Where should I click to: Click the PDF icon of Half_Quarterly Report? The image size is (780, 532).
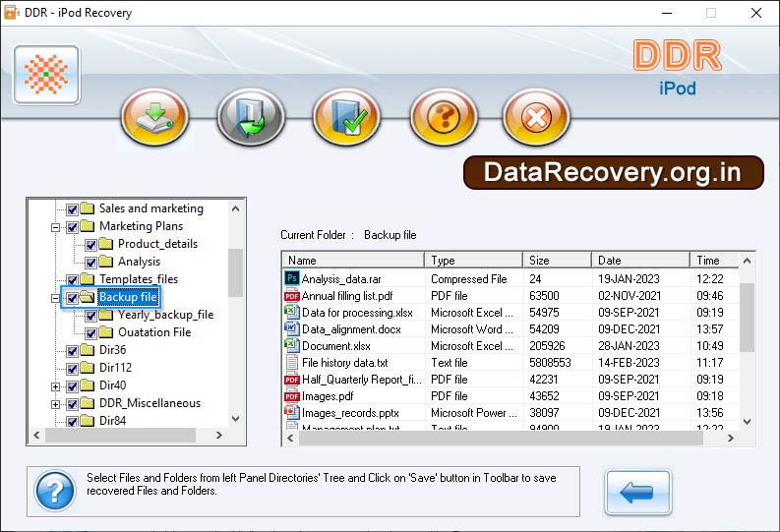point(292,380)
